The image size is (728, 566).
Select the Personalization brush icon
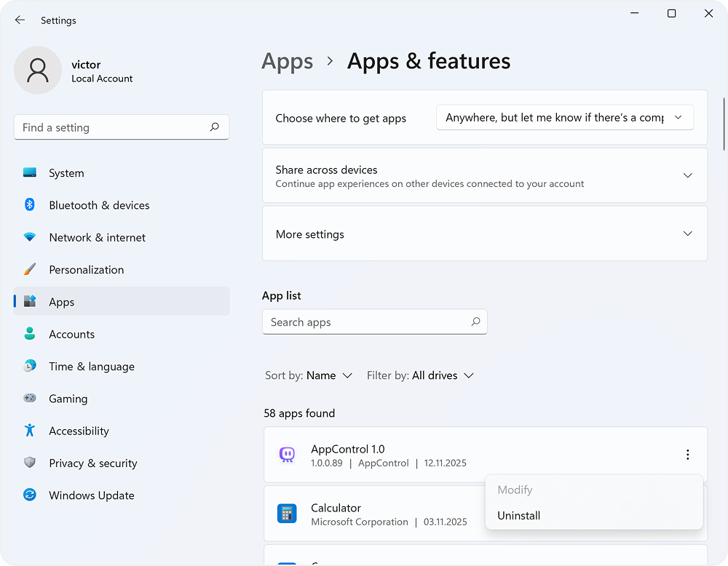(30, 269)
